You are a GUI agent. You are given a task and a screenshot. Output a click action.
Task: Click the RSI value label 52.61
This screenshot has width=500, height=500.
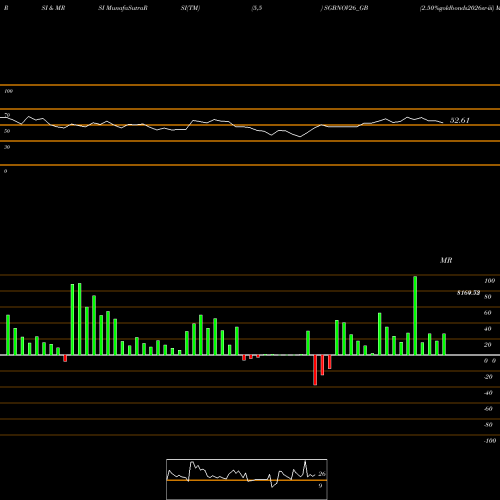coord(460,120)
